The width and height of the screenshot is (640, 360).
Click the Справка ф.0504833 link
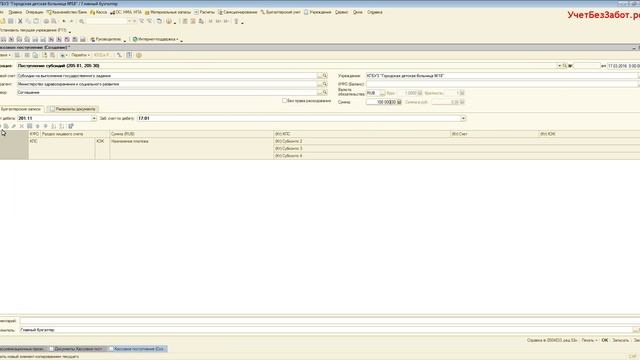pos(552,340)
